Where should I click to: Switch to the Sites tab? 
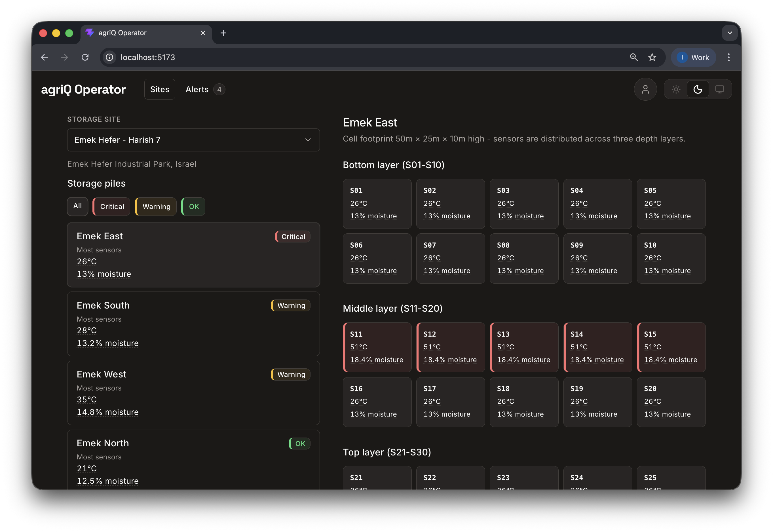160,89
